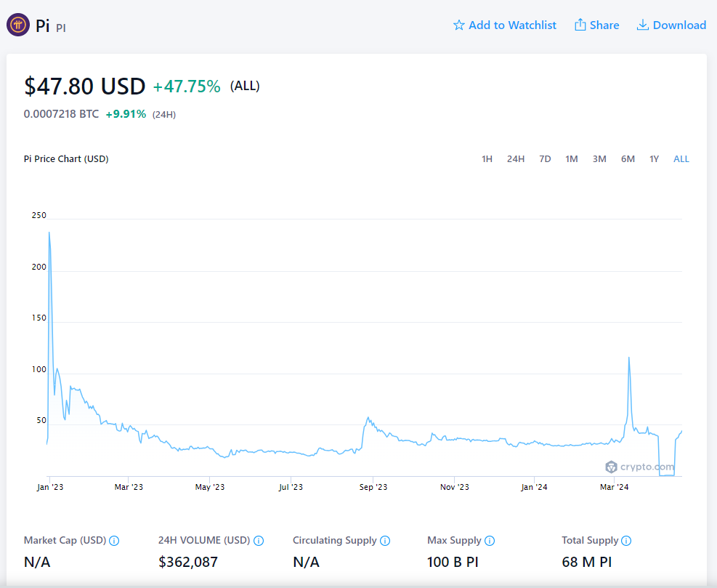Click the Nov '23 axis label
Screen dimensions: 717x588
(x=455, y=487)
